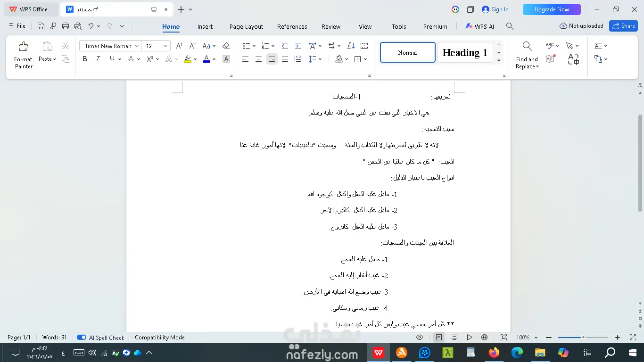Switch to print layout view in status bar
Image resolution: width=644 pixels, height=362 pixels.
pos(439,337)
